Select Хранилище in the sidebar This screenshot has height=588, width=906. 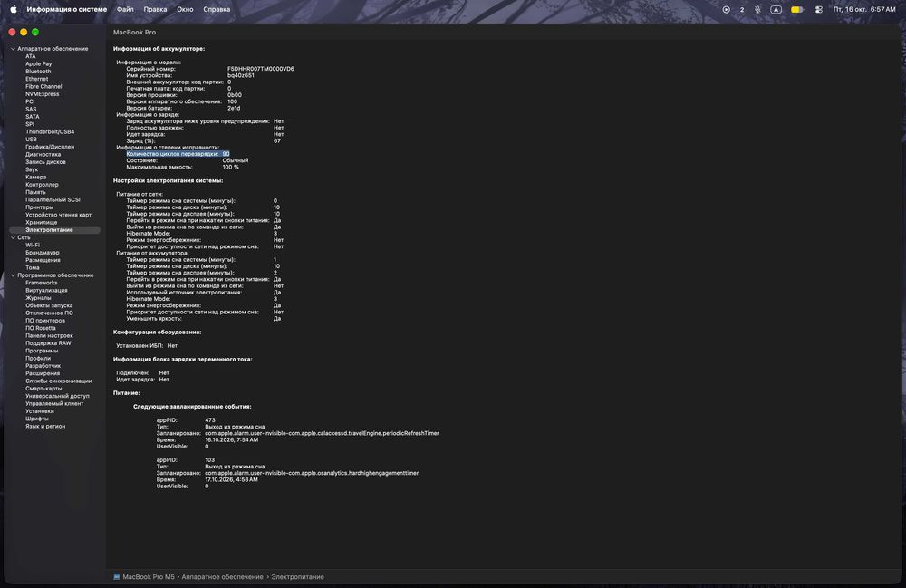pos(41,222)
